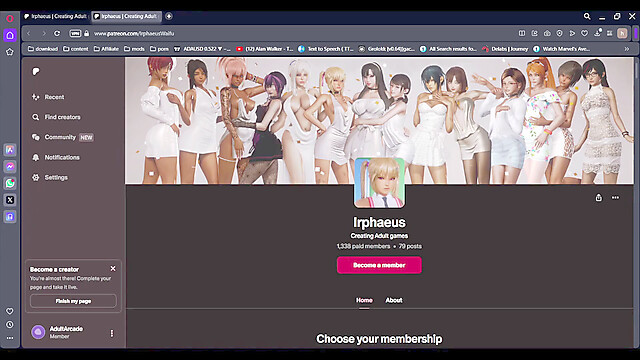Switch to the About tab
640x360 pixels.
click(394, 300)
